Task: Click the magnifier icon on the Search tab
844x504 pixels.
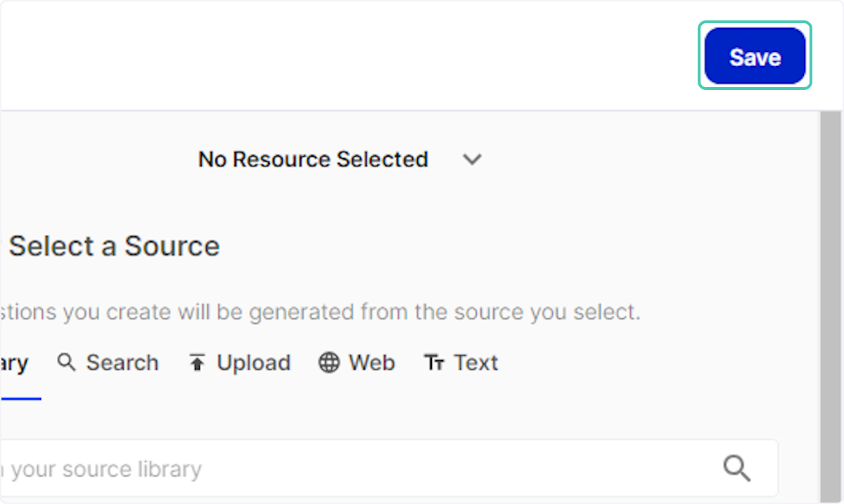Action: click(67, 363)
